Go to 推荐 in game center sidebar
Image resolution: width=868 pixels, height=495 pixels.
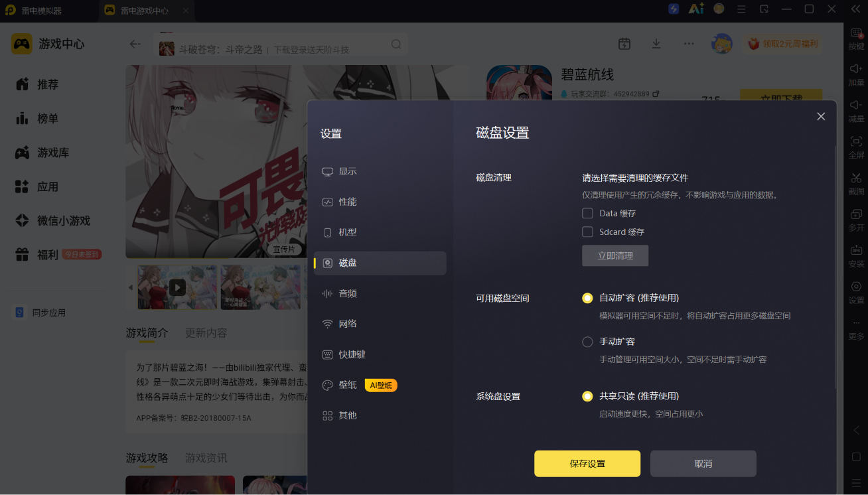pyautogui.click(x=37, y=84)
